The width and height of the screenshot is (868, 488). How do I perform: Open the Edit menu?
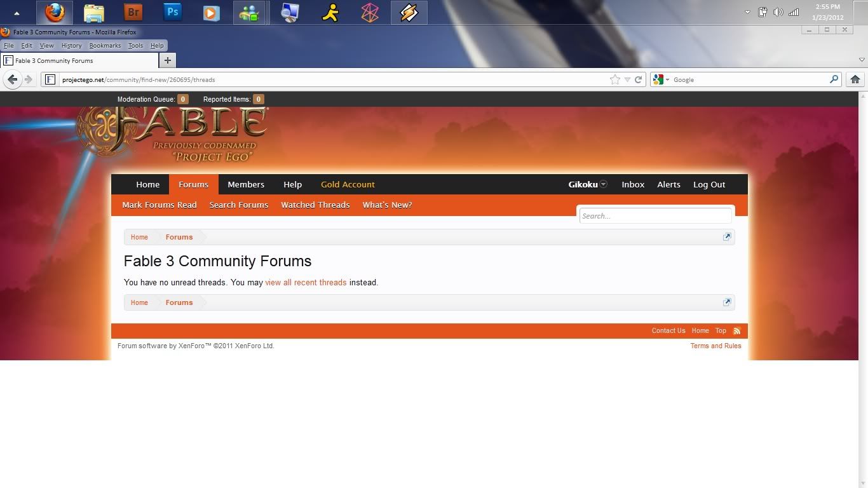click(27, 46)
